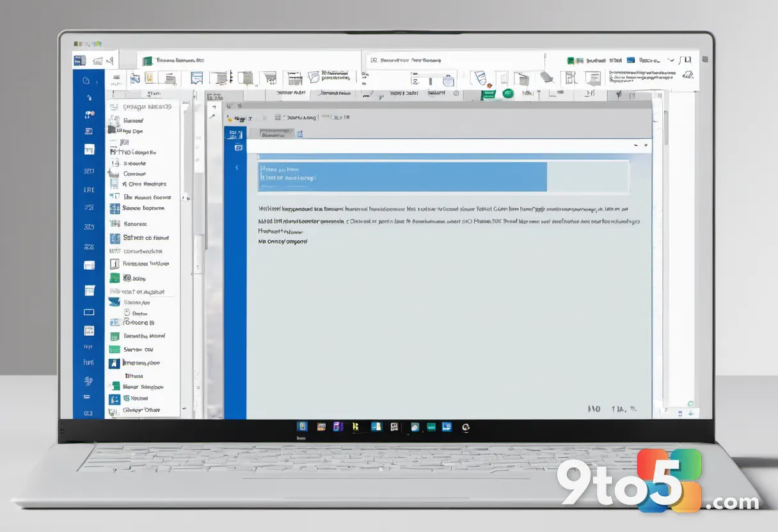This screenshot has height=532, width=778.
Task: Open the purple app icon on the taskbar
Action: [337, 426]
